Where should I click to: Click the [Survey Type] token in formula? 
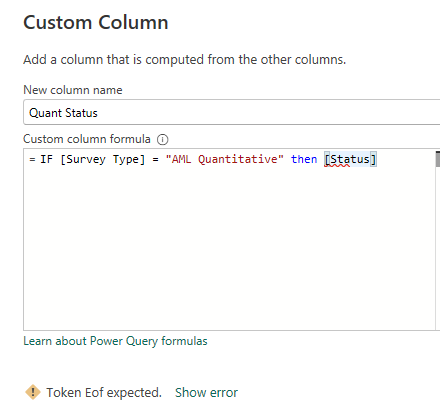(103, 159)
